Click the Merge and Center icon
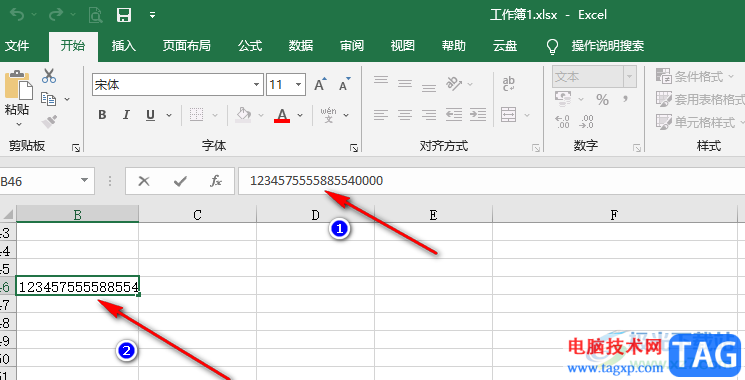The height and width of the screenshot is (380, 745). tap(509, 114)
